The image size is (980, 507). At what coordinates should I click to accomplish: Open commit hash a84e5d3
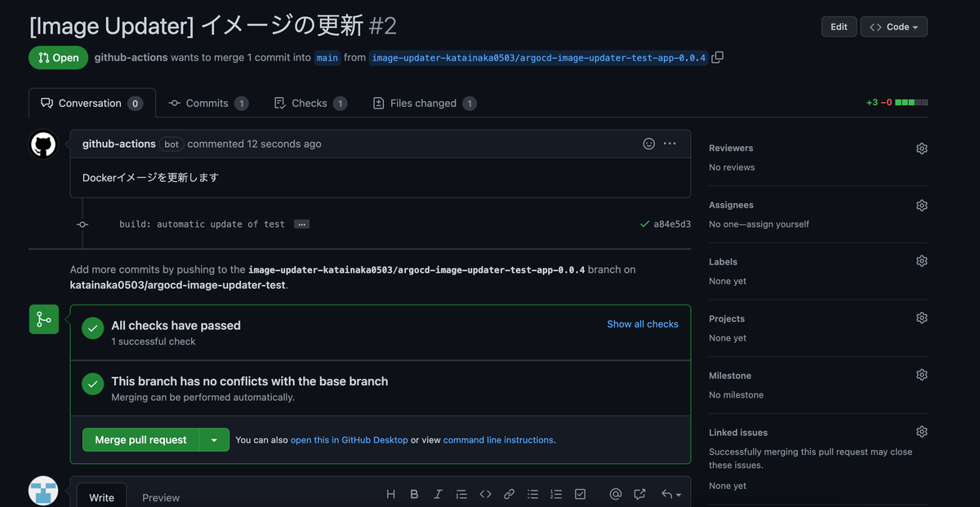[672, 224]
